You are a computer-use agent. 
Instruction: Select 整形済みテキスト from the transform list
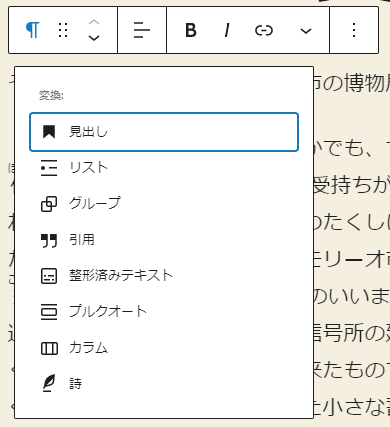coord(164,276)
